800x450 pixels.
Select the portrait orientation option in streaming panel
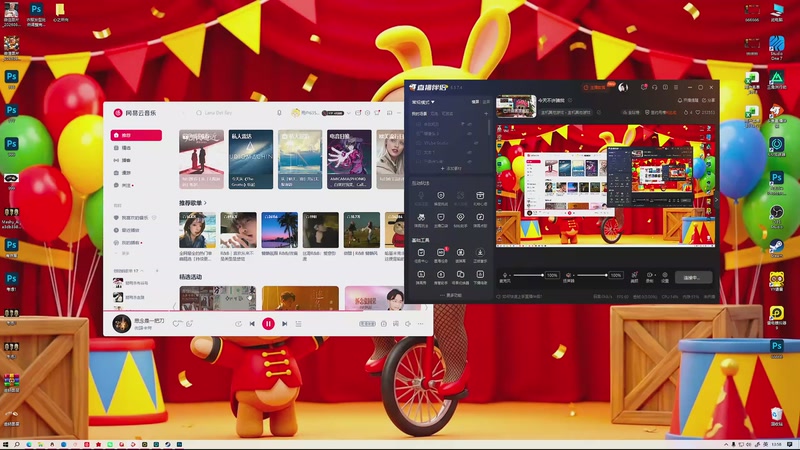tap(486, 102)
